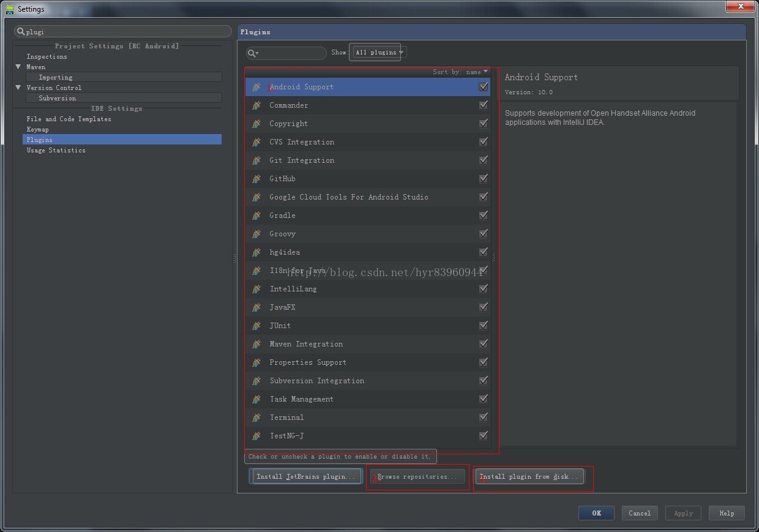
Task: Click the Properties Support plugin icon
Action: 256,362
